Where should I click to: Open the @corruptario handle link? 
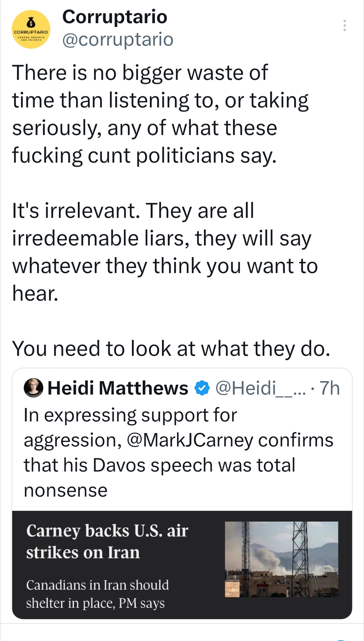click(117, 39)
